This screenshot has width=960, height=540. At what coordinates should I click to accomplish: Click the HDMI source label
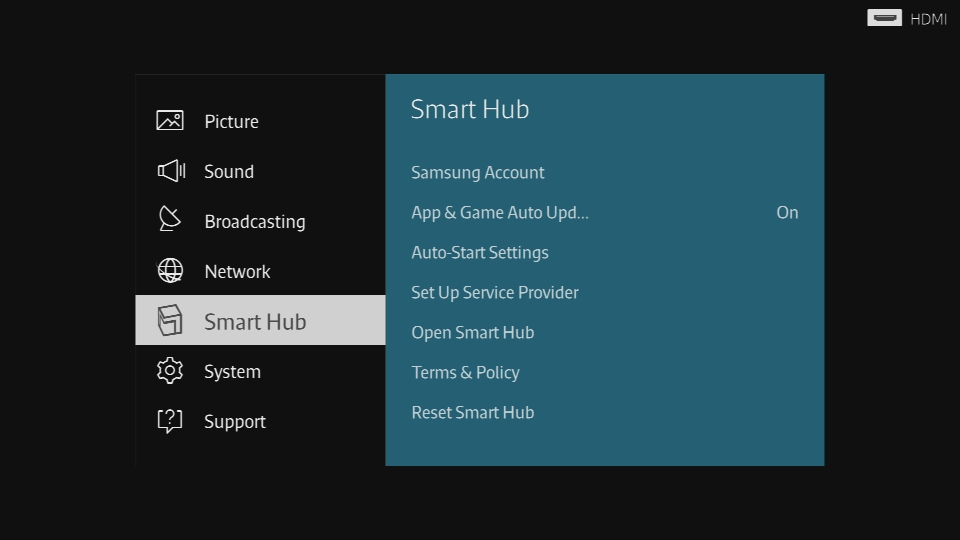pyautogui.click(x=928, y=20)
